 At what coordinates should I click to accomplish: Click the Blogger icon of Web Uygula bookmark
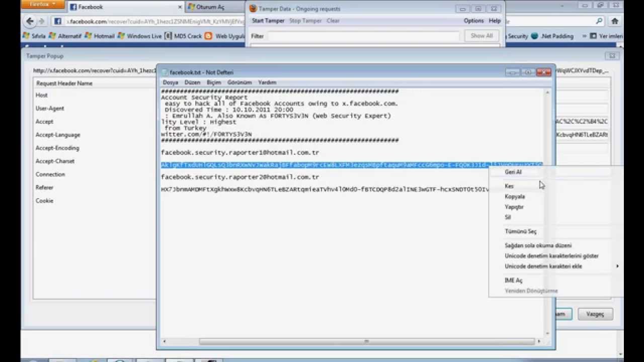pos(208,36)
